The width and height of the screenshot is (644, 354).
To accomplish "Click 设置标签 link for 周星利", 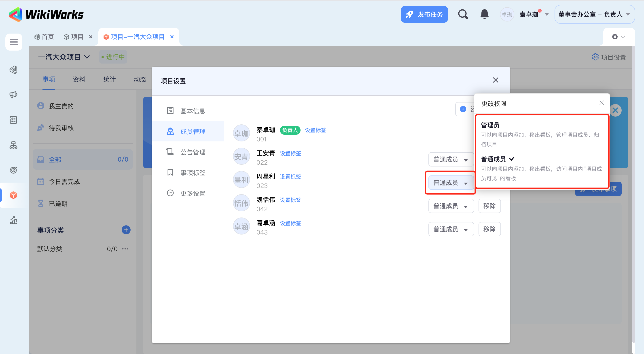I will tap(290, 177).
